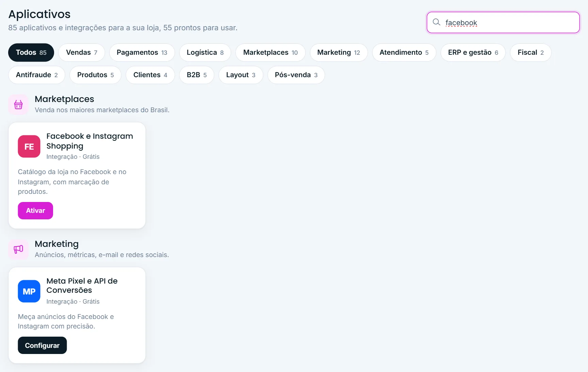The height and width of the screenshot is (372, 588).
Task: Click the MP app logo icon
Action: [x=29, y=291]
